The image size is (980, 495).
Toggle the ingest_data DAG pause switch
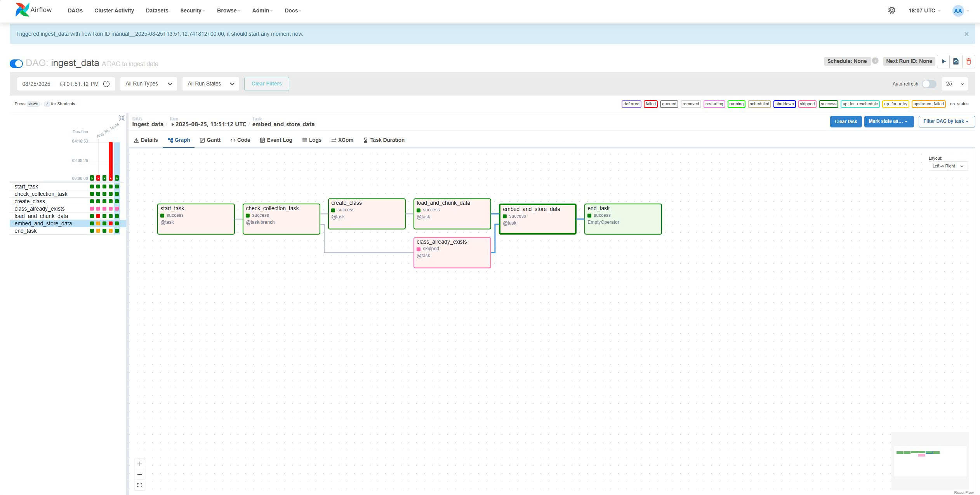click(x=16, y=63)
